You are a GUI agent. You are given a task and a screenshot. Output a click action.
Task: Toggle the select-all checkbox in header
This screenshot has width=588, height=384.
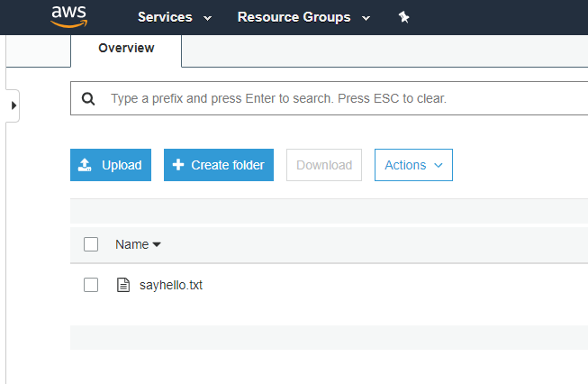pos(91,244)
